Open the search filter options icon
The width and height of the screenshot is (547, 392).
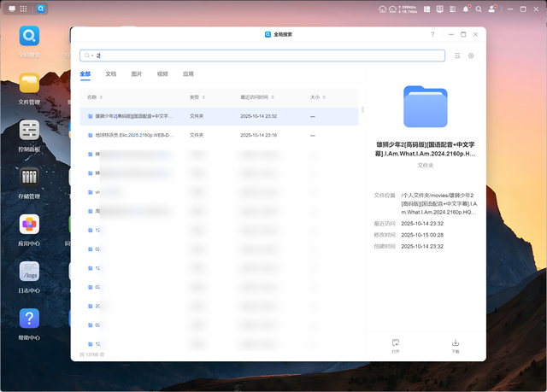click(457, 56)
